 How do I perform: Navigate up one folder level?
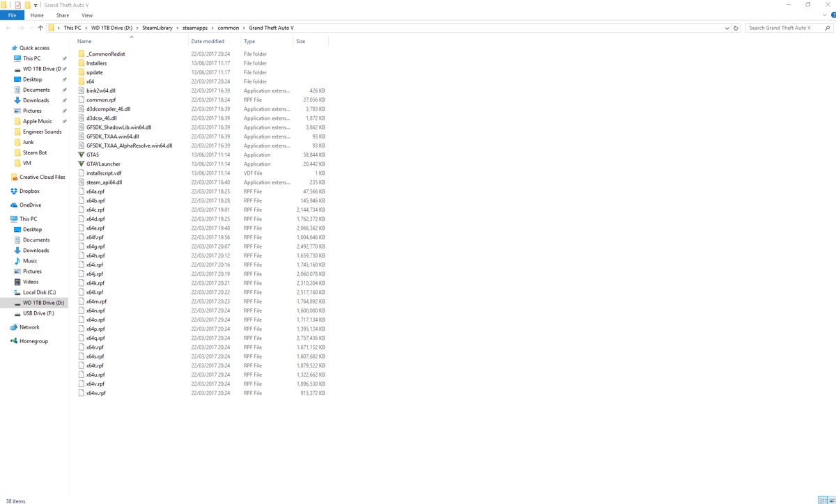pyautogui.click(x=40, y=28)
